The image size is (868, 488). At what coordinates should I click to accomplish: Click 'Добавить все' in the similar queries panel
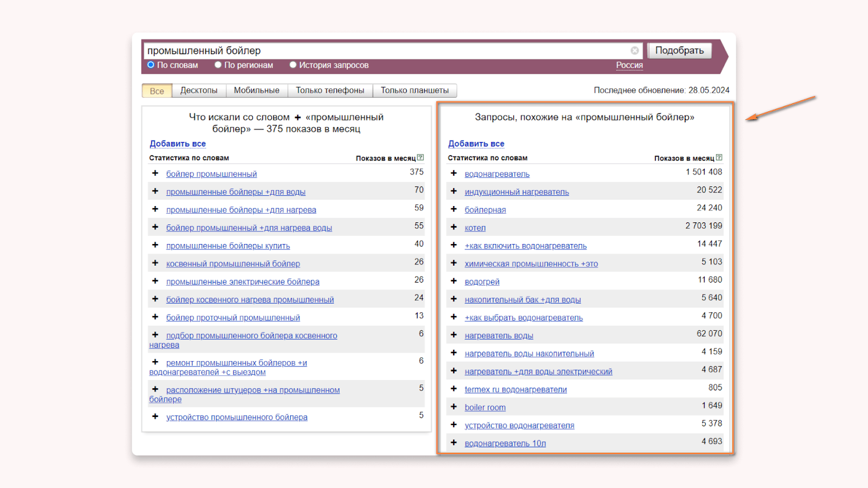point(476,144)
